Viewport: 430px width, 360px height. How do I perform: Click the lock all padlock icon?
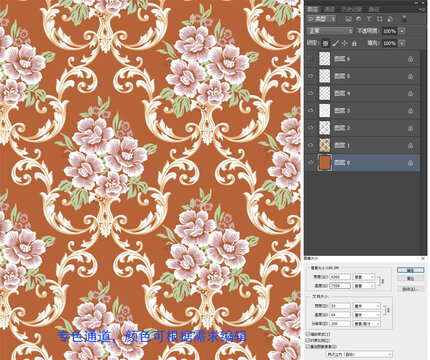pos(354,43)
